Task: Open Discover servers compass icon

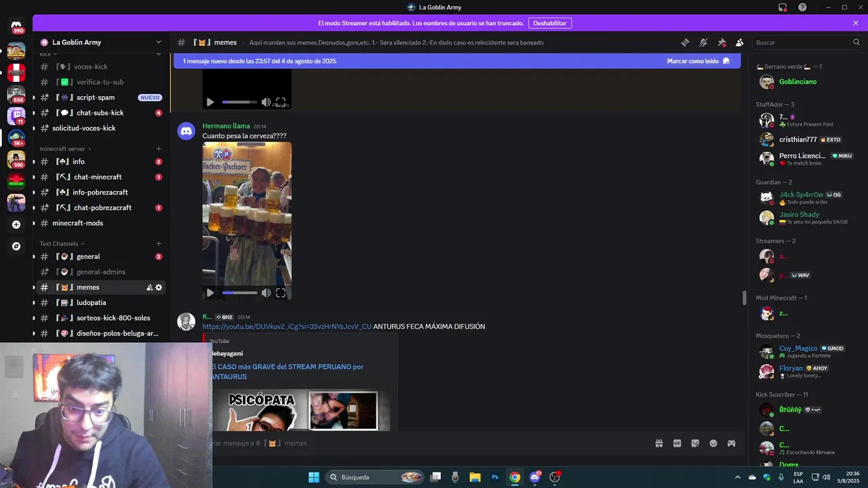Action: pos(16,247)
